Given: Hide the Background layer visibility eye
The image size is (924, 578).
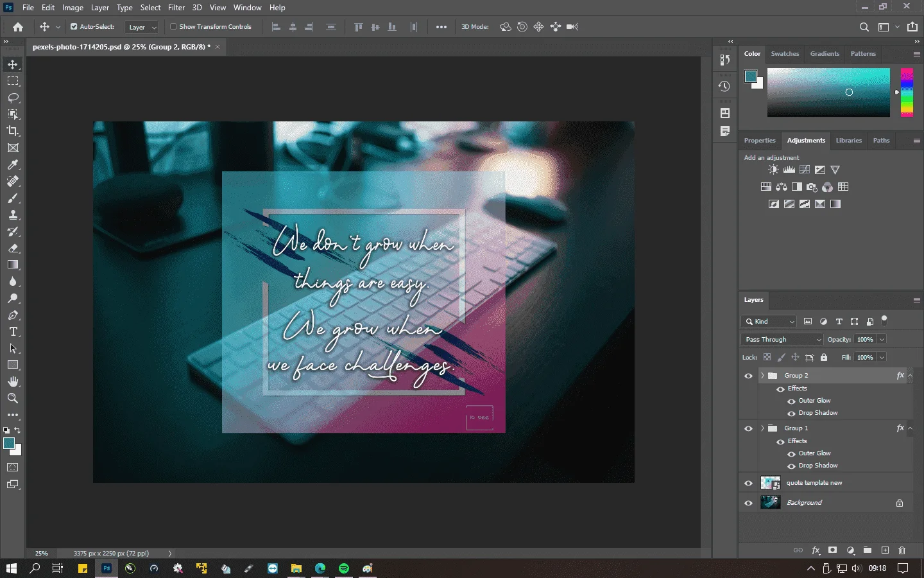Looking at the screenshot, I should (748, 503).
